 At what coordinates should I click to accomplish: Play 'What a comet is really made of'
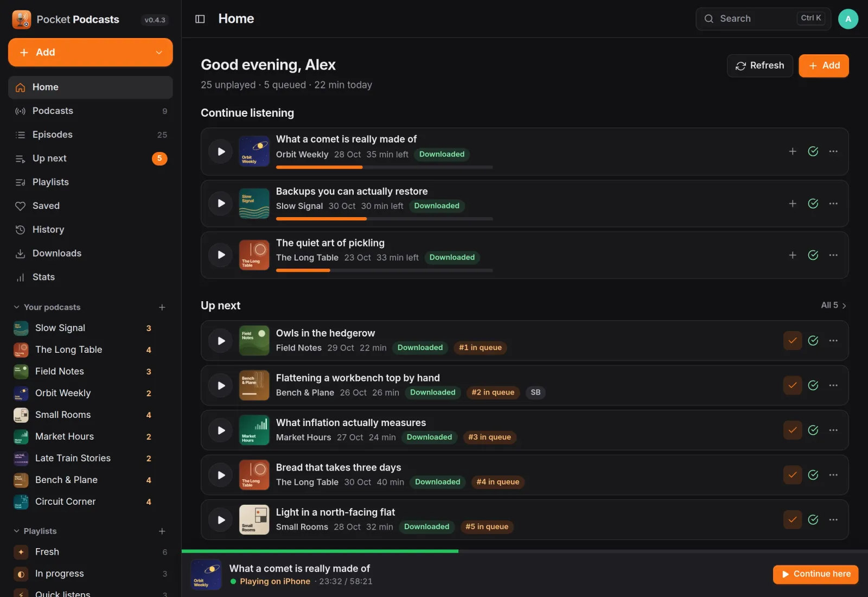coord(221,151)
